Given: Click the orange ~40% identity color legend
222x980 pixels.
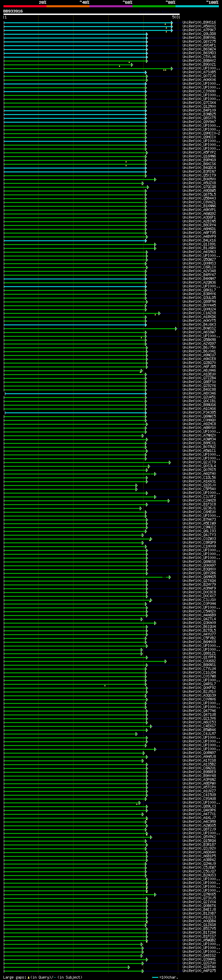Looking at the screenshot, I should [68, 6].
